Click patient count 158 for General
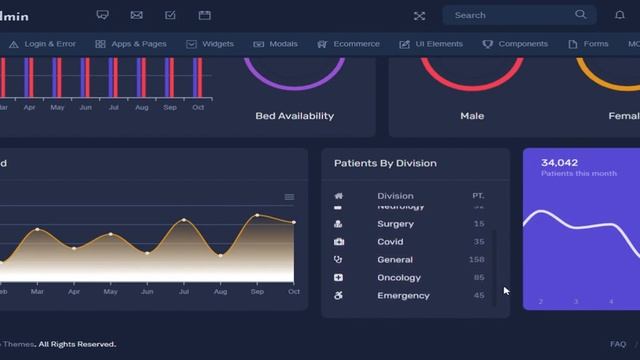 pyautogui.click(x=476, y=260)
